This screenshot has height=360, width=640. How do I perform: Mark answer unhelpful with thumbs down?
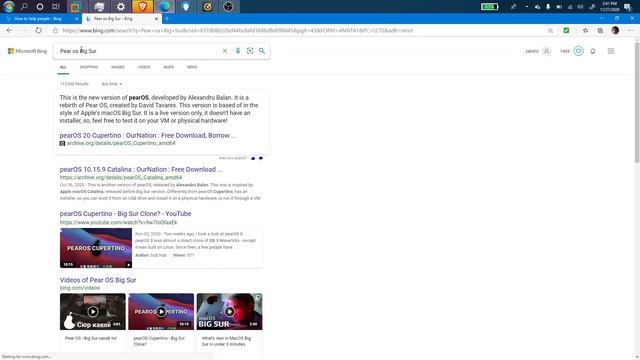point(261,158)
